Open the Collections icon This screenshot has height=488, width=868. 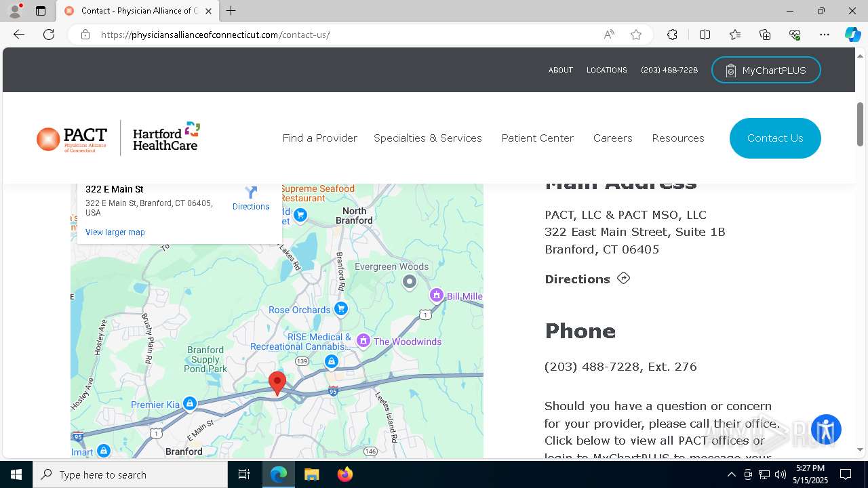[x=765, y=35]
